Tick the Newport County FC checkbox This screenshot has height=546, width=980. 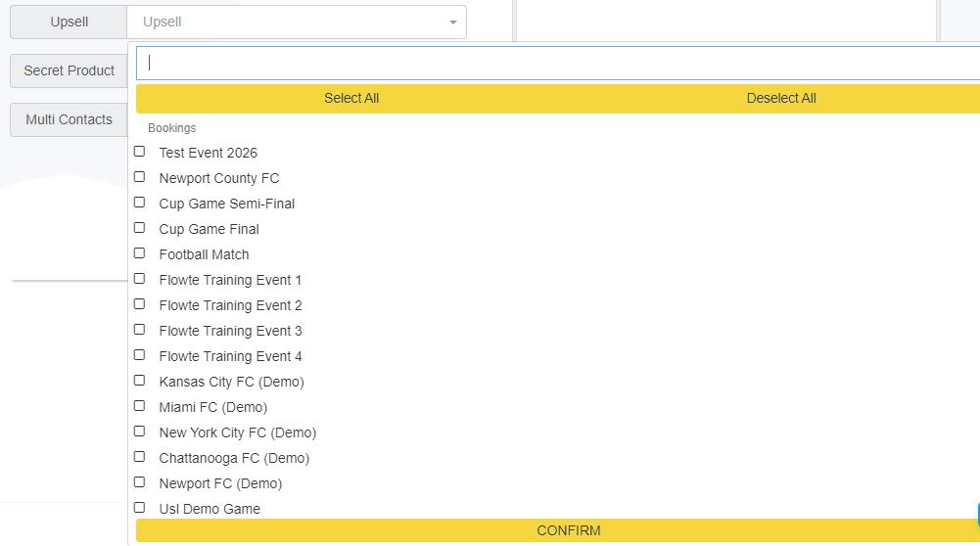pyautogui.click(x=139, y=177)
